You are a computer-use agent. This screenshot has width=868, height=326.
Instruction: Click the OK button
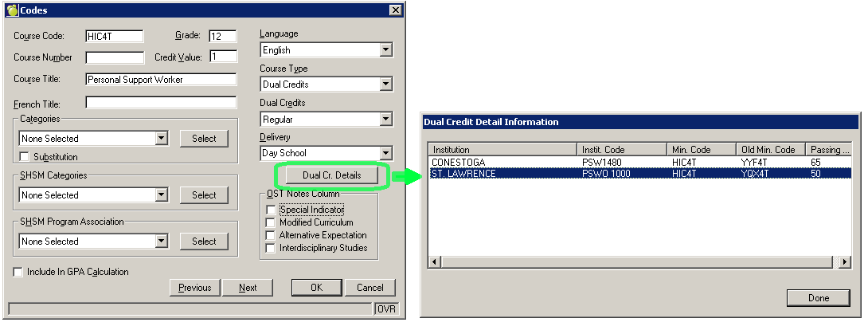pyautogui.click(x=316, y=288)
